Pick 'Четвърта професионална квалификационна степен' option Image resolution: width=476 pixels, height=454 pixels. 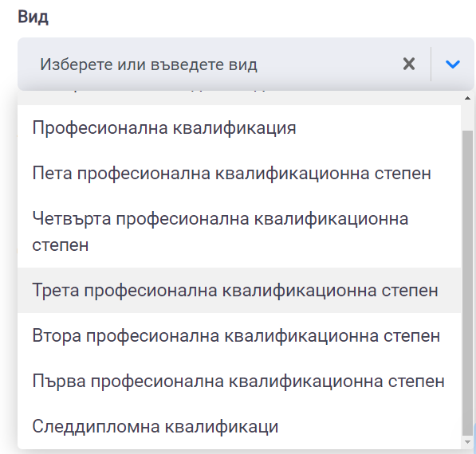[x=239, y=232]
